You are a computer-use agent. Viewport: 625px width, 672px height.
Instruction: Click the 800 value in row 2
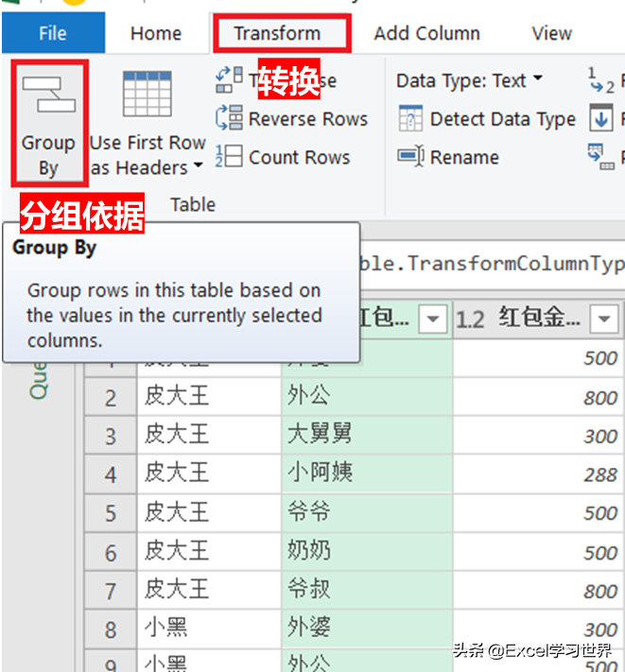pos(538,397)
